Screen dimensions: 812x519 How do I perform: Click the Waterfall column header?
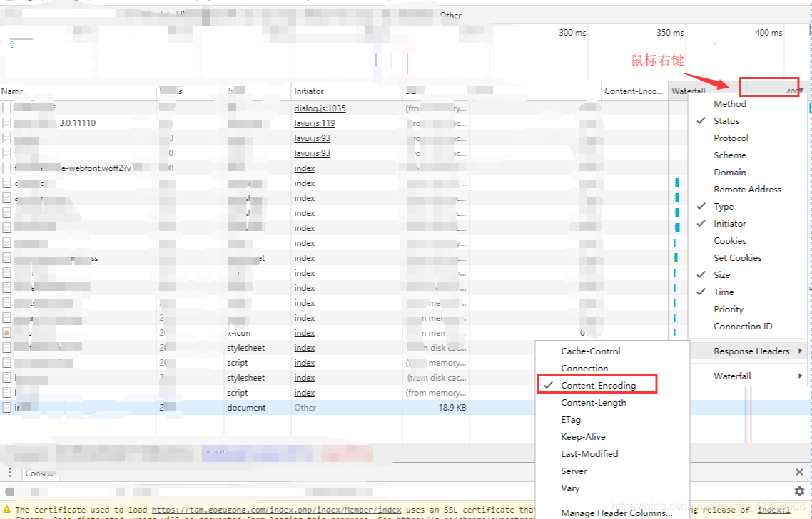click(689, 91)
